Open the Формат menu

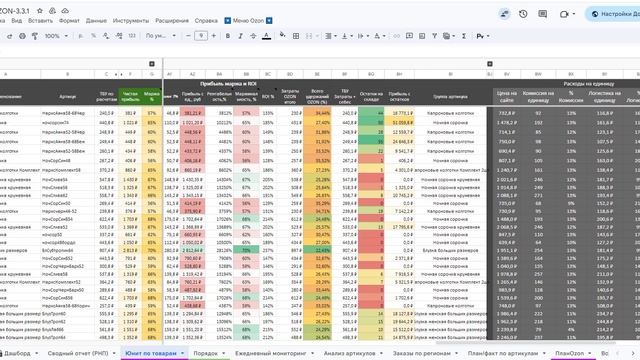tap(69, 21)
